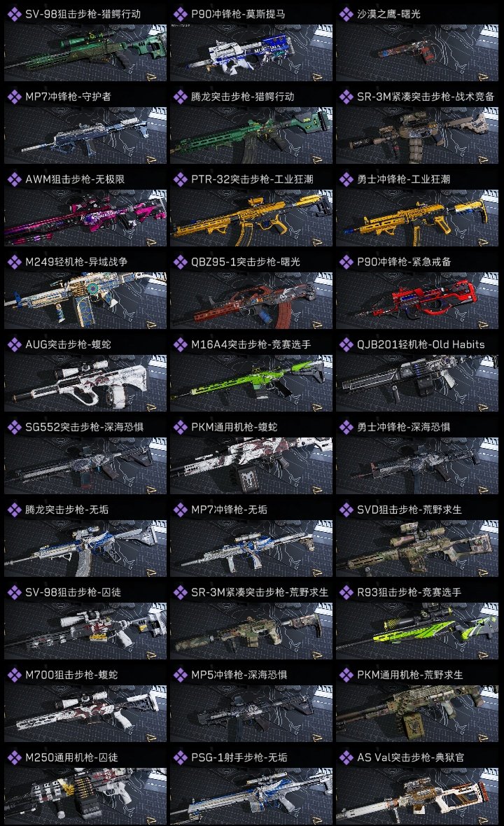Click rarity icon beside QJB201轻机枪-Old Habits

(346, 344)
